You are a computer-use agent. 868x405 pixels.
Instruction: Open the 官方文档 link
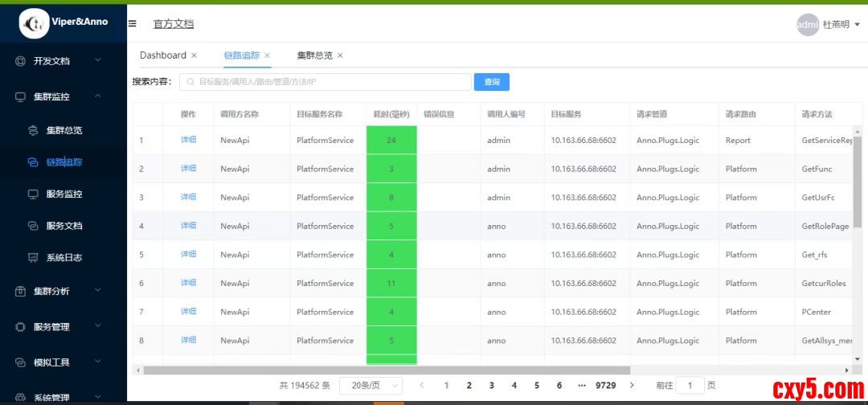click(x=174, y=24)
